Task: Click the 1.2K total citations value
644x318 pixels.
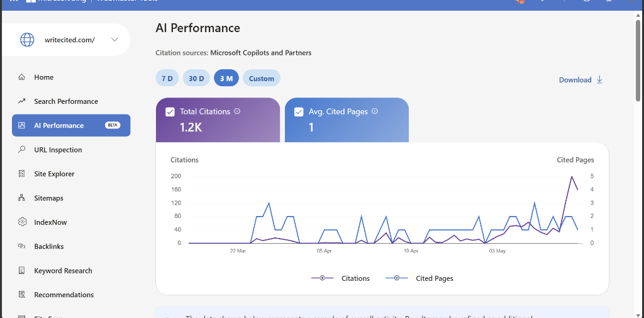Action: pos(191,127)
